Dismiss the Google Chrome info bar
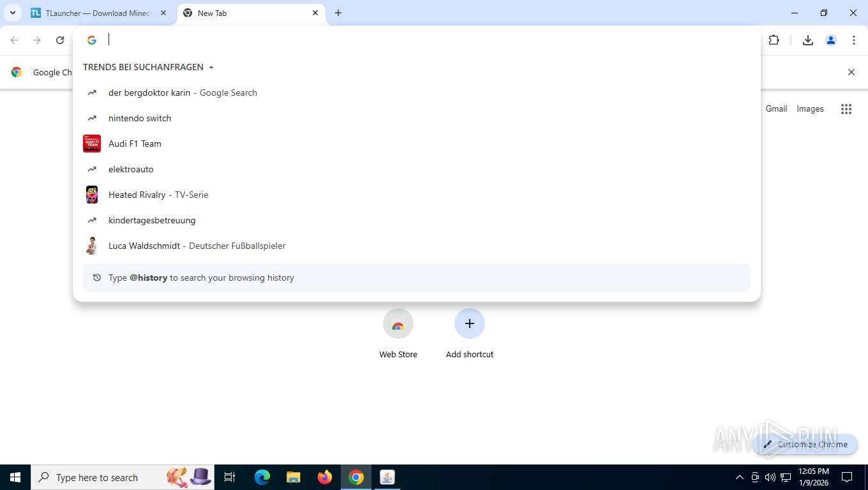868x490 pixels. pyautogui.click(x=851, y=72)
